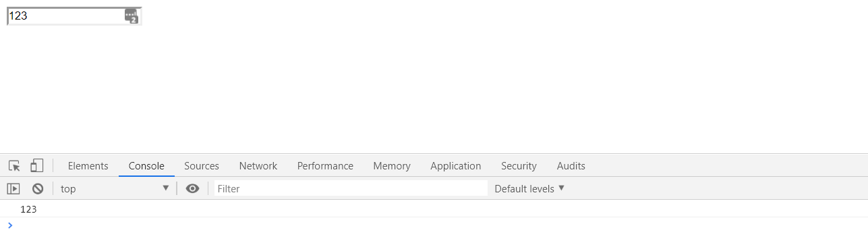Image resolution: width=868 pixels, height=245 pixels.
Task: Open the Performance tab
Action: point(325,166)
